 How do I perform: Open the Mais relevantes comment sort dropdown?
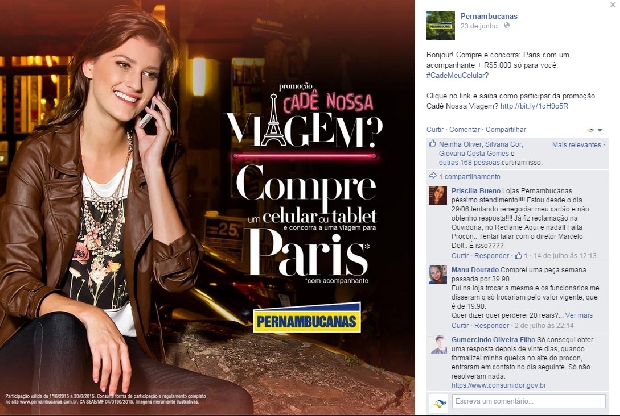tap(578, 145)
